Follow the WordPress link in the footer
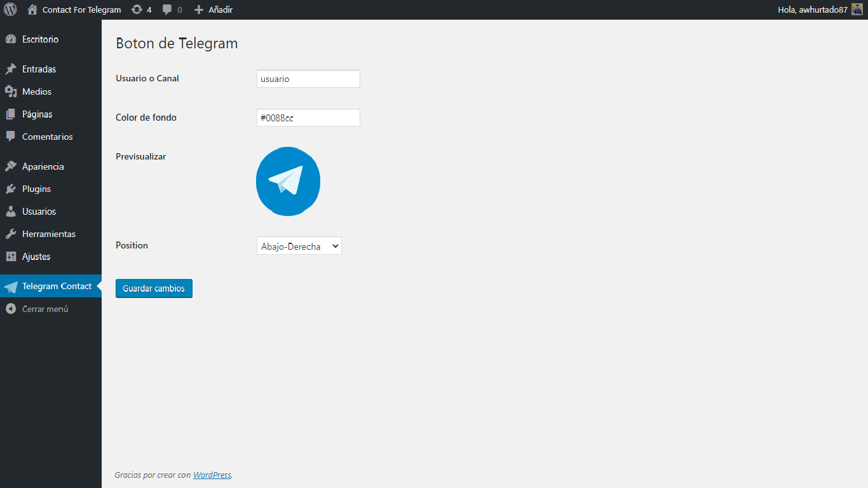The height and width of the screenshot is (488, 868). (x=212, y=475)
